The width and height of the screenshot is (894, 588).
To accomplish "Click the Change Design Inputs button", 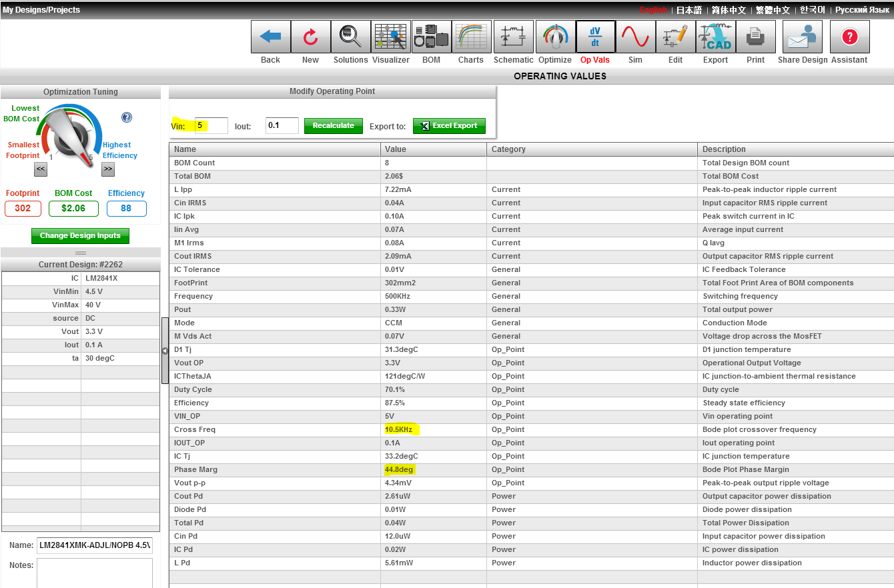I will pyautogui.click(x=80, y=235).
